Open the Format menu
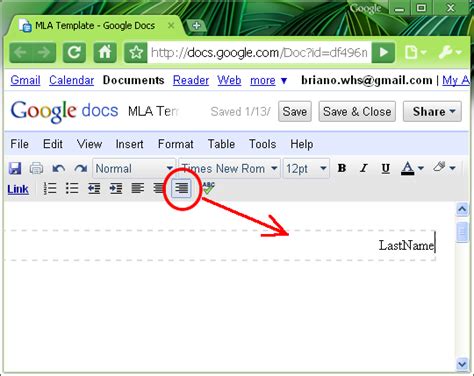This screenshot has width=474, height=376. click(x=175, y=144)
